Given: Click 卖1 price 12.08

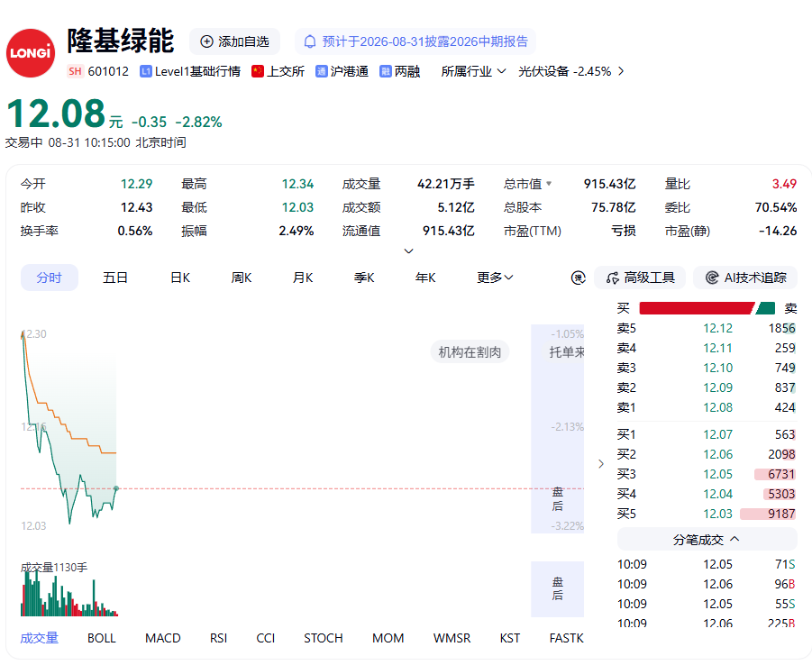Looking at the screenshot, I should point(717,408).
